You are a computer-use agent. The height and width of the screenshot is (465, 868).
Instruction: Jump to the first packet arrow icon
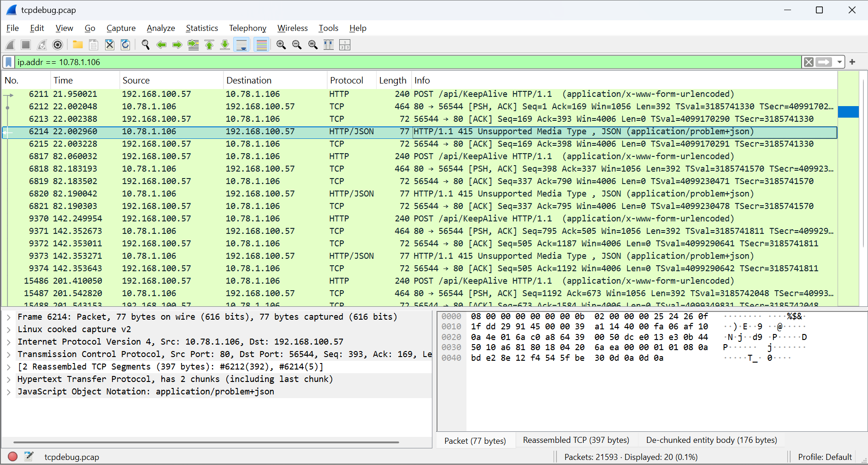point(209,45)
